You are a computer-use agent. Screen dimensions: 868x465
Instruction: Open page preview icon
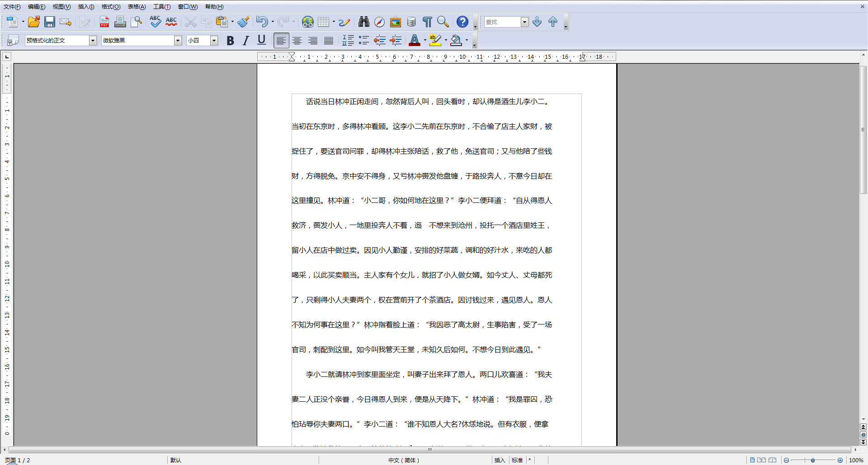[x=136, y=22]
